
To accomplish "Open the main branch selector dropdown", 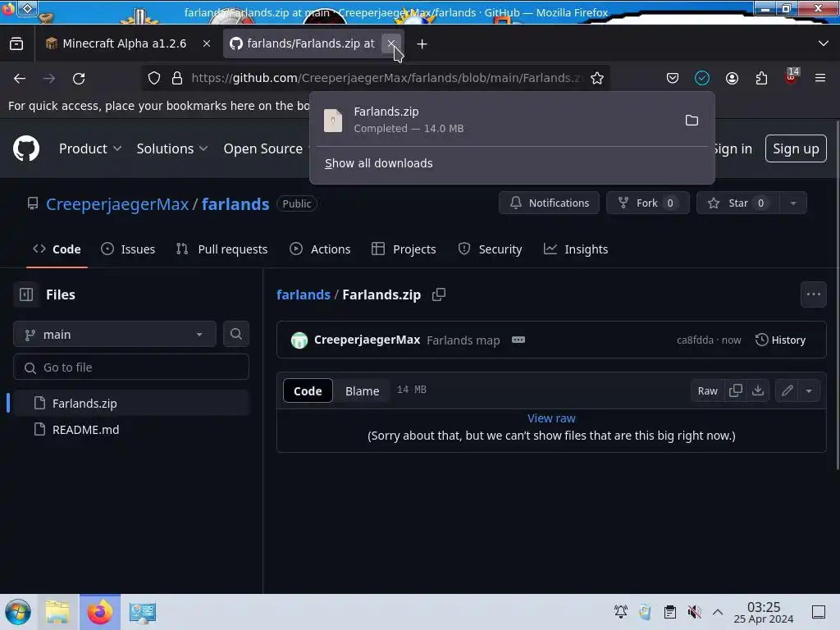I will [x=115, y=335].
